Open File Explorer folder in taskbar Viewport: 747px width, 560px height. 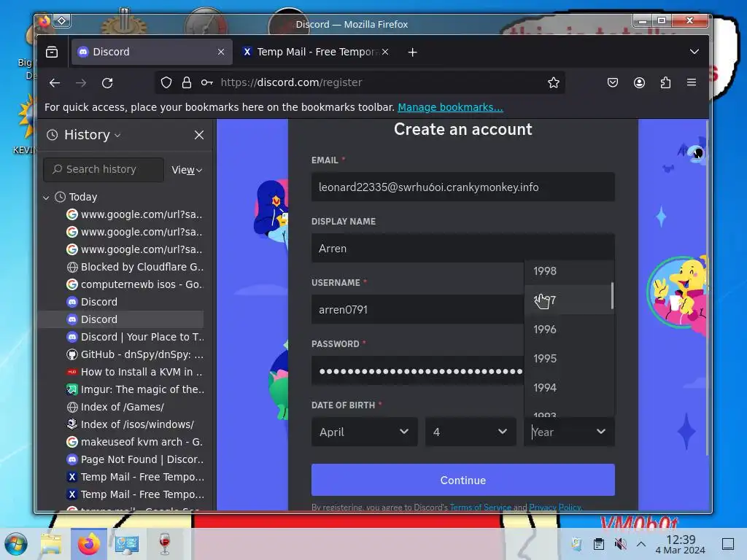(51, 544)
